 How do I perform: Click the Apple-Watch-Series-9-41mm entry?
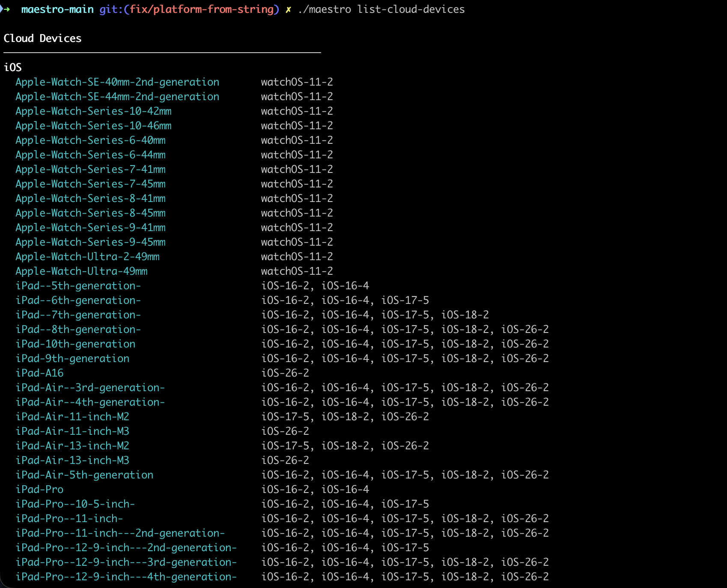[90, 228]
